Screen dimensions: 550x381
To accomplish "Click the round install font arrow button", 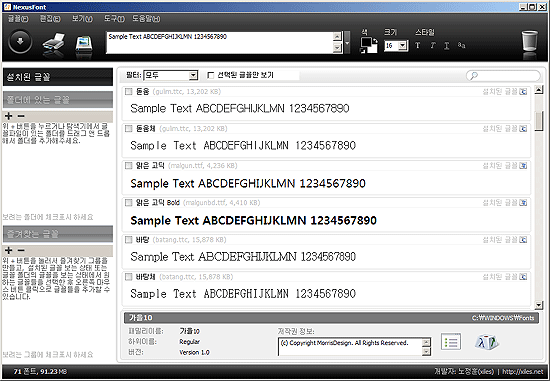I will click(20, 42).
